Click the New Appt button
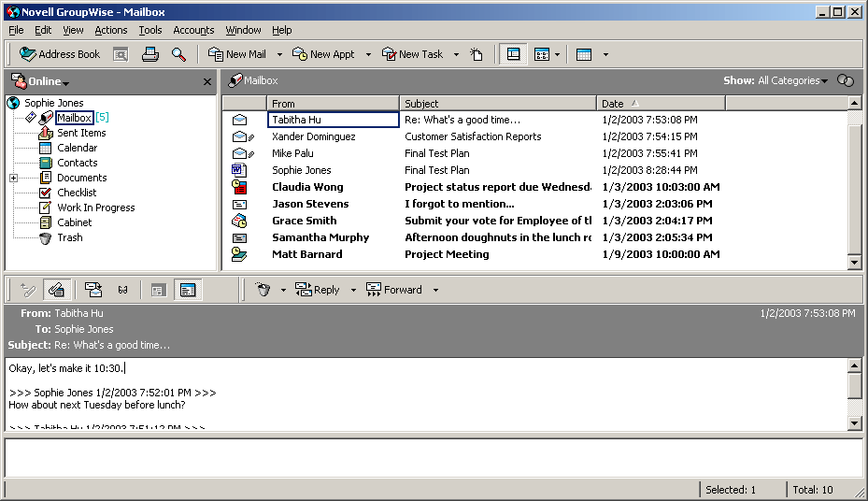 [x=323, y=54]
